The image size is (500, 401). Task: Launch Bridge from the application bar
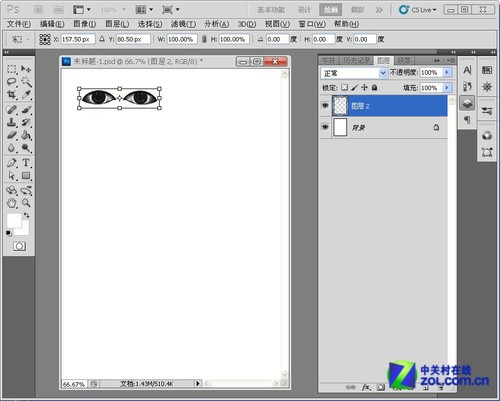[x=39, y=10]
